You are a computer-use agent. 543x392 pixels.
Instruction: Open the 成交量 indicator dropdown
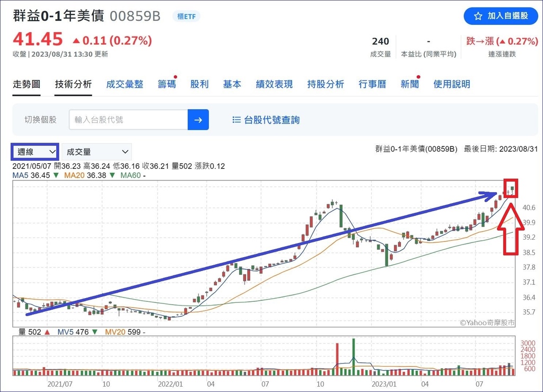tap(97, 152)
